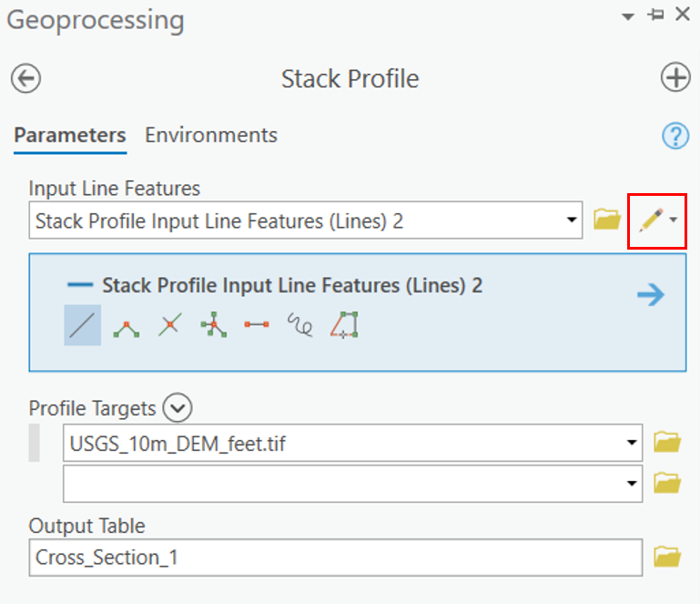
Task: Select the Line sketch tool
Action: (83, 325)
